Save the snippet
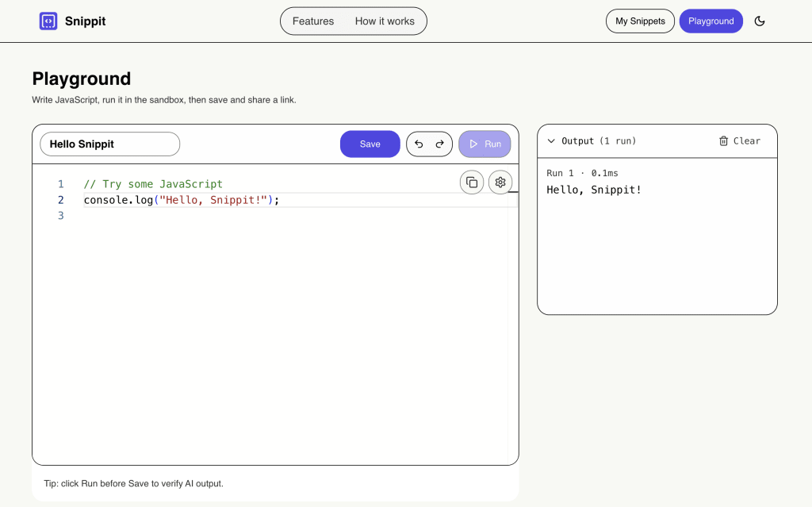 [370, 144]
